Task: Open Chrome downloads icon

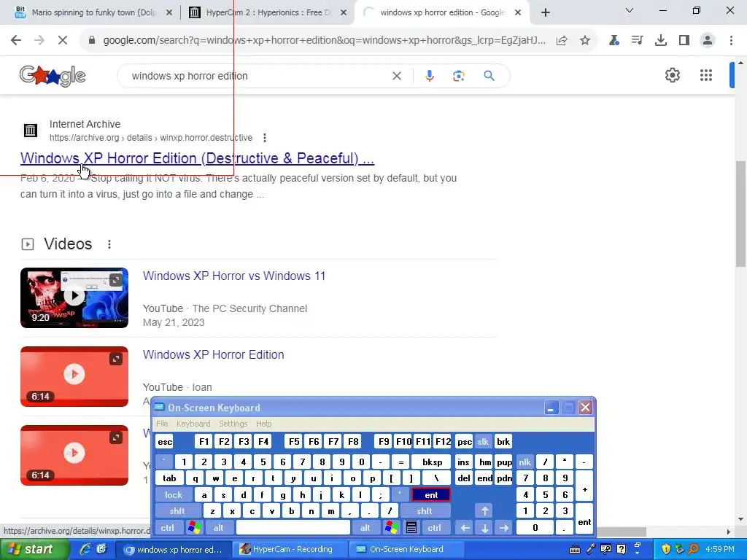Action: pyautogui.click(x=660, y=41)
